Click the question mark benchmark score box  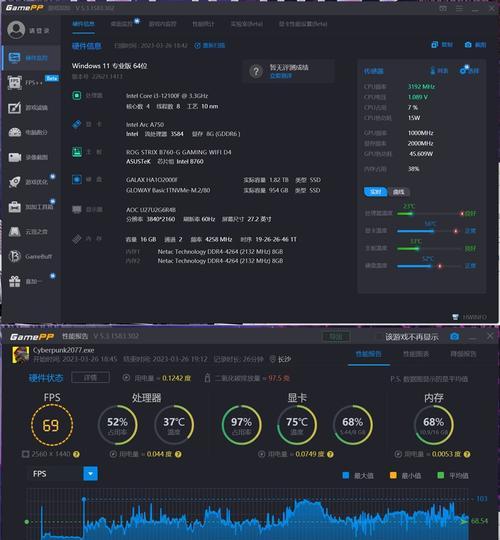(x=288, y=71)
